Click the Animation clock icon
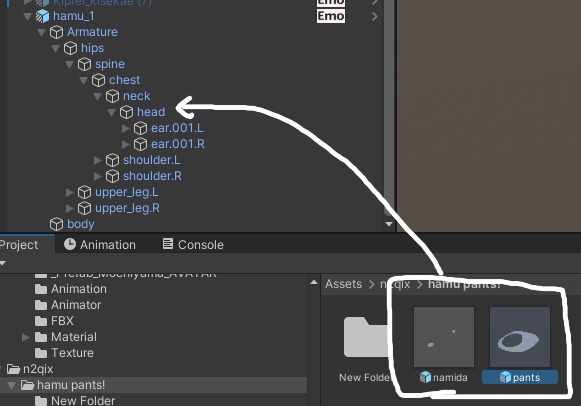 (70, 244)
